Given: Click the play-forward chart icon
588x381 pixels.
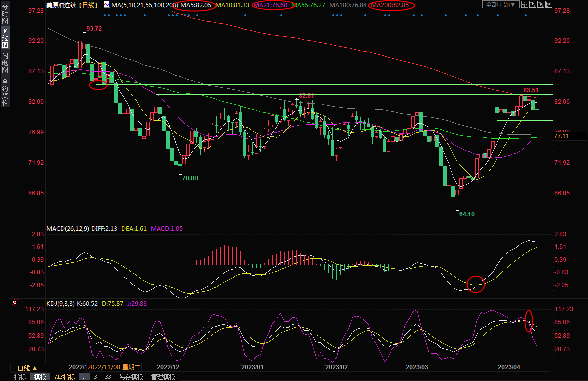Looking at the screenshot, I should click(541, 5).
